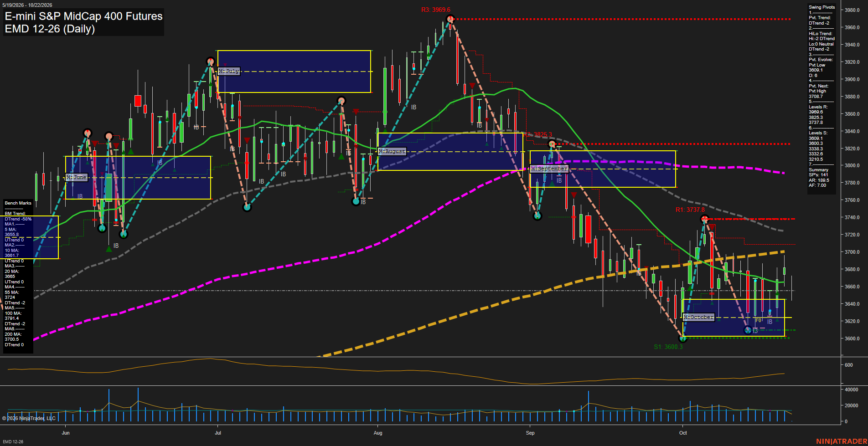Screen dimensions: 868x446
Task: Click the Aug label on the time axis
Action: [x=378, y=433]
